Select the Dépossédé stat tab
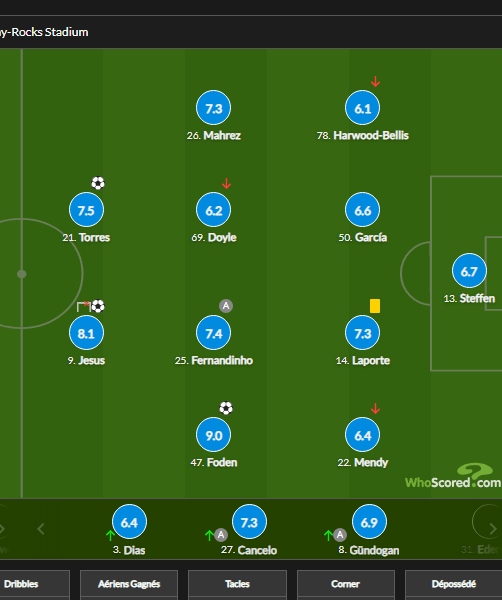This screenshot has height=600, width=502. click(x=453, y=584)
